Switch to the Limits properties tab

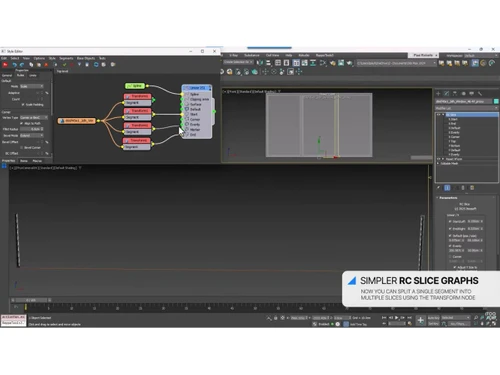(x=33, y=76)
